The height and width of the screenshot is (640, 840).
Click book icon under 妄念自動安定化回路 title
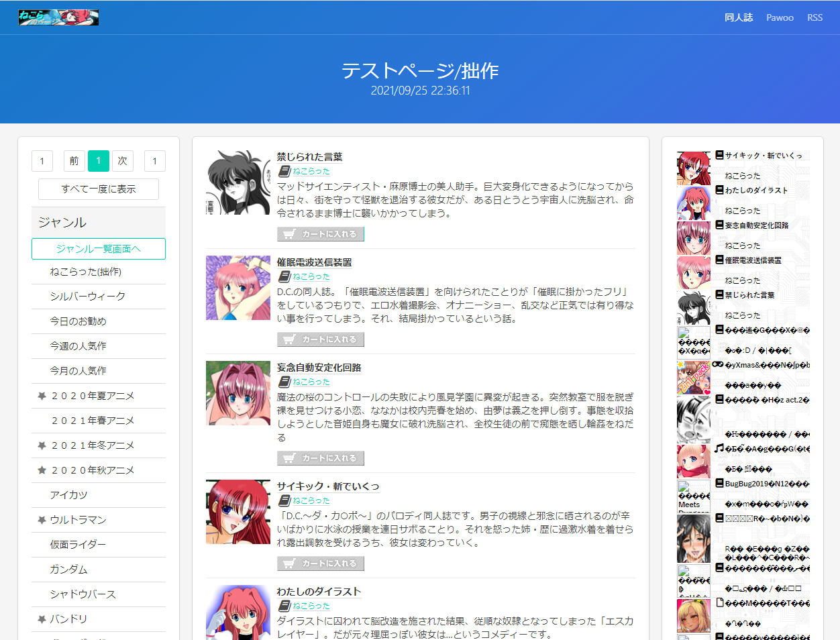click(x=284, y=382)
